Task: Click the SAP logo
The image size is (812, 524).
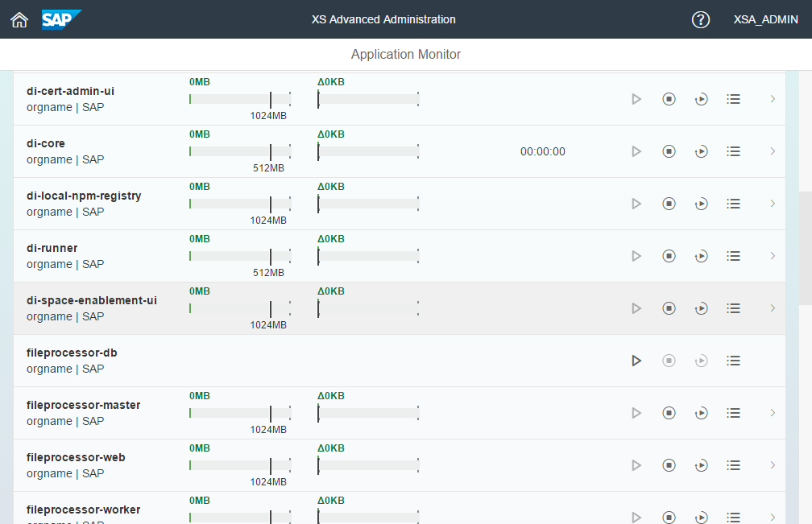Action: 61,19
